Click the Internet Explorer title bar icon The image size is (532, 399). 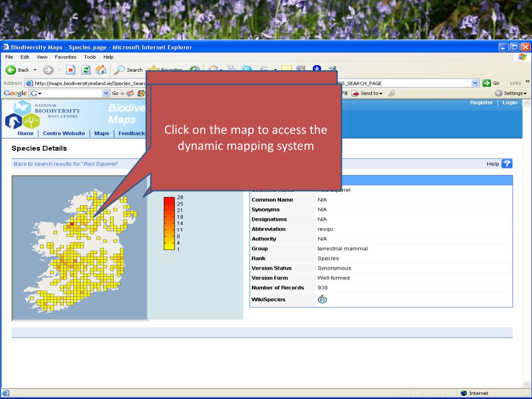click(5, 47)
